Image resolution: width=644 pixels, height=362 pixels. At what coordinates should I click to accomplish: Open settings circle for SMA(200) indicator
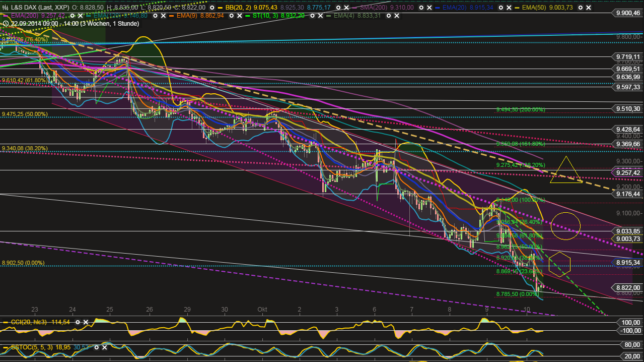[421, 8]
